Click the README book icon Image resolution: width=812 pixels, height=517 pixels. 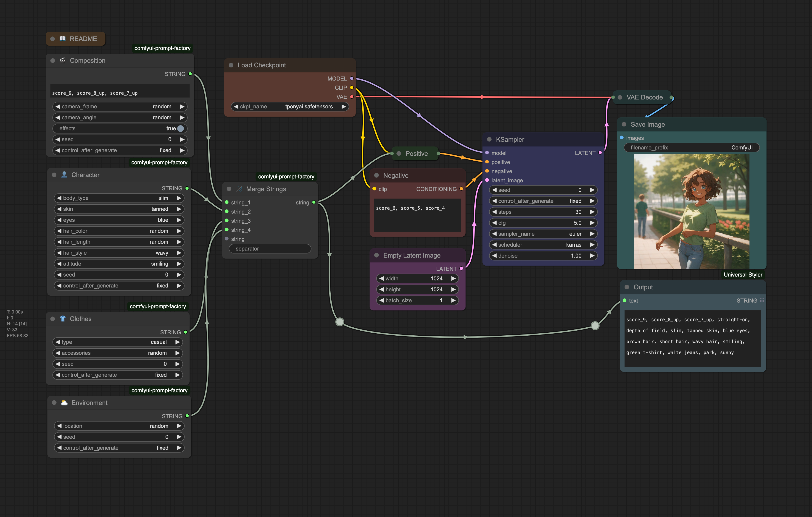(62, 38)
